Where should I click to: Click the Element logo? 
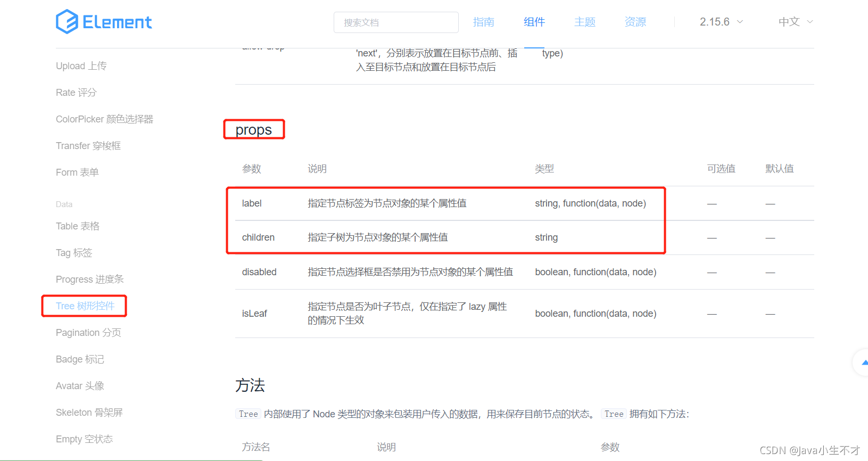[x=104, y=22]
